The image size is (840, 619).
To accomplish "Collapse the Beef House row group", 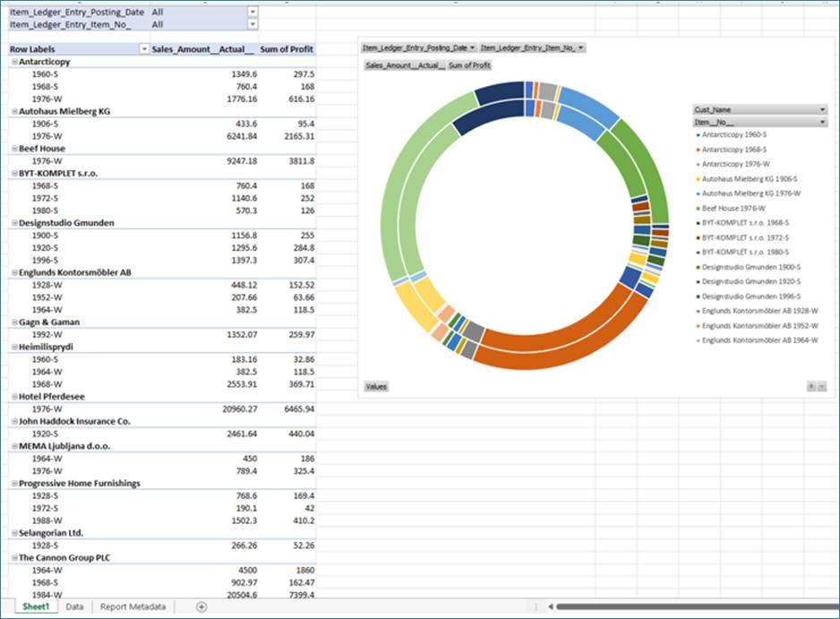I will [14, 149].
